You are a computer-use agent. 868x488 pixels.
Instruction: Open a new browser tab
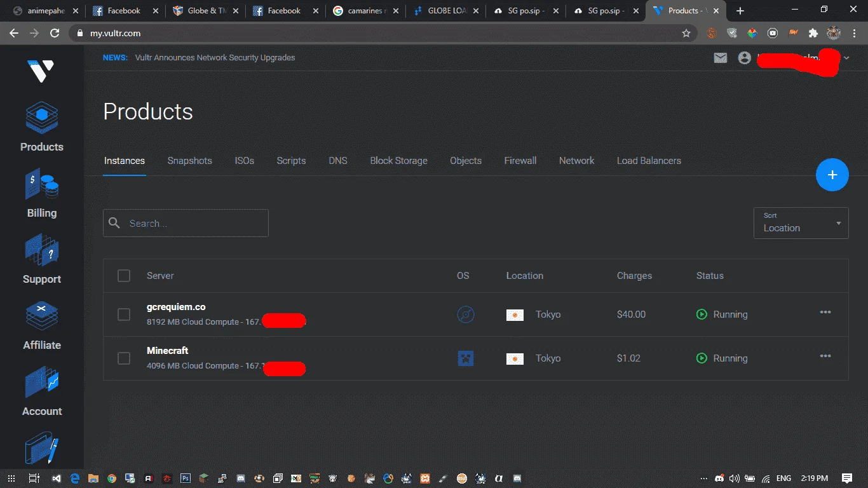[740, 11]
